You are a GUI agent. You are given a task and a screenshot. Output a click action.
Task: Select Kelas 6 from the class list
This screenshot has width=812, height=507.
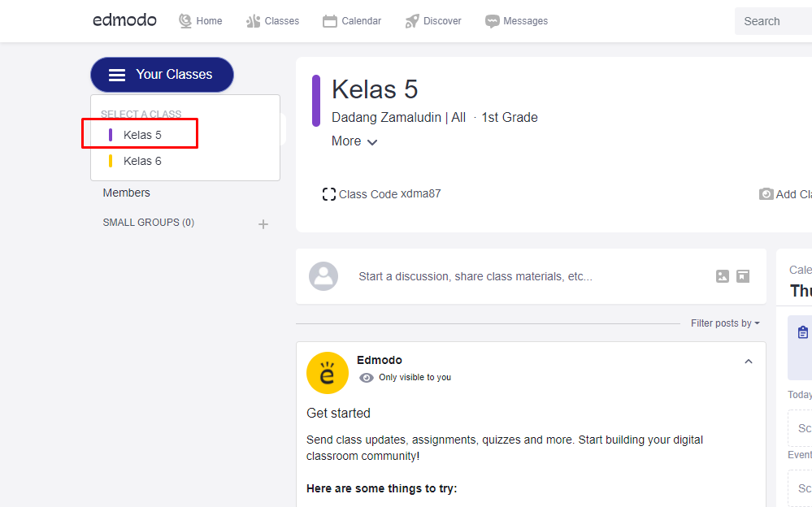pyautogui.click(x=144, y=161)
